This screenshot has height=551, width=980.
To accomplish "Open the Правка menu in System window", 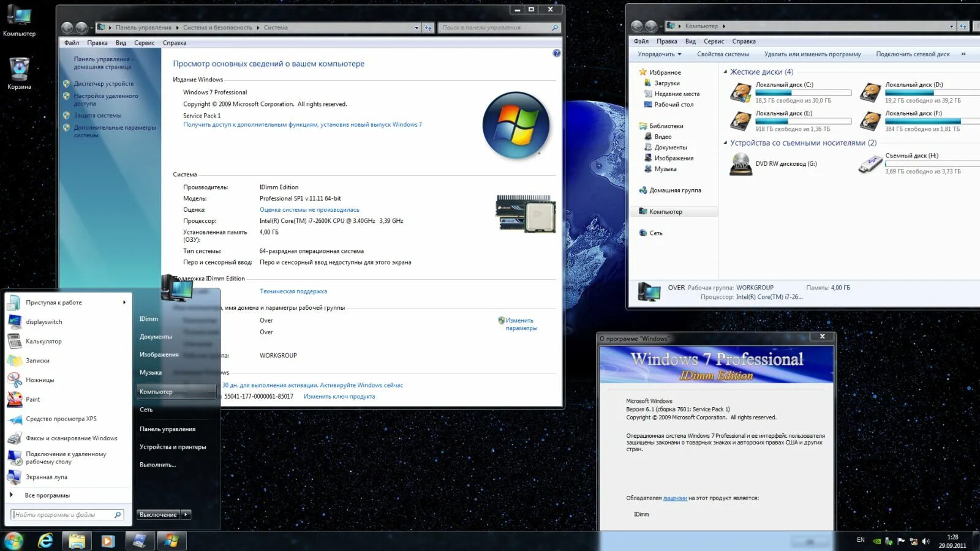I will tap(97, 43).
